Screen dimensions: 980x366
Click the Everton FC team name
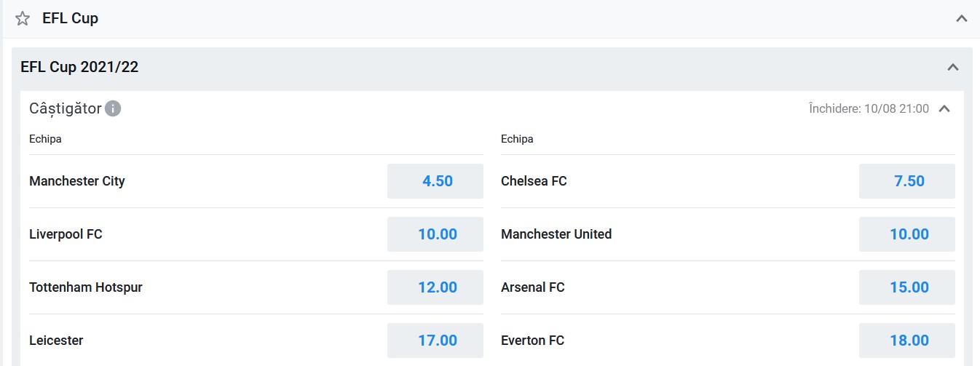532,341
